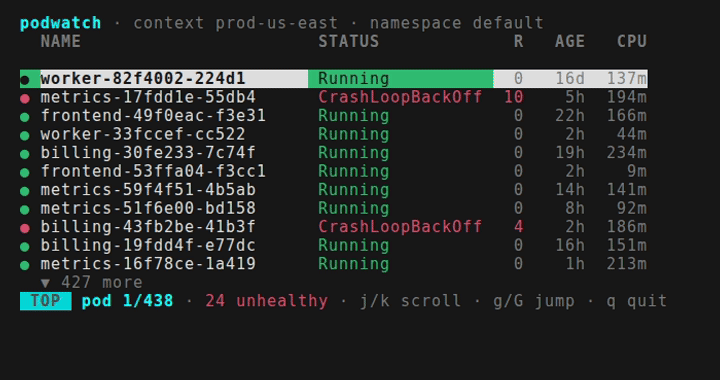This screenshot has width=720, height=380.
Task: Click CPU value 137m
Action: (627, 79)
